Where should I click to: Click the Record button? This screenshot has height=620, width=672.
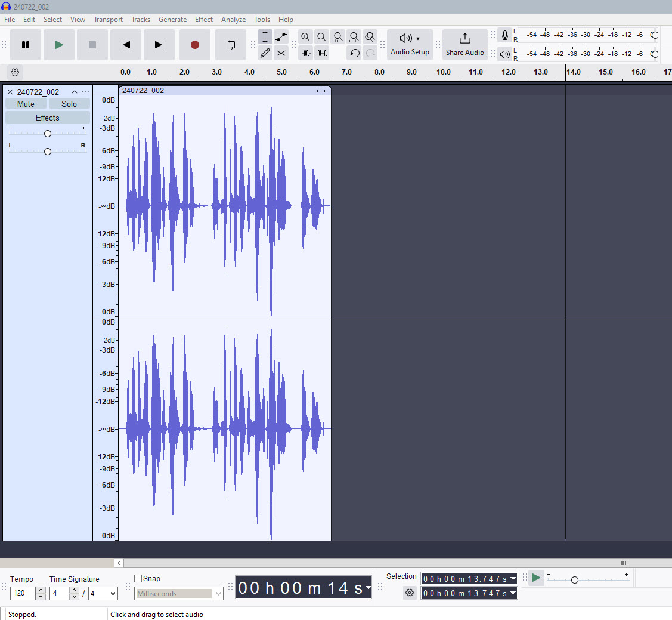click(195, 45)
